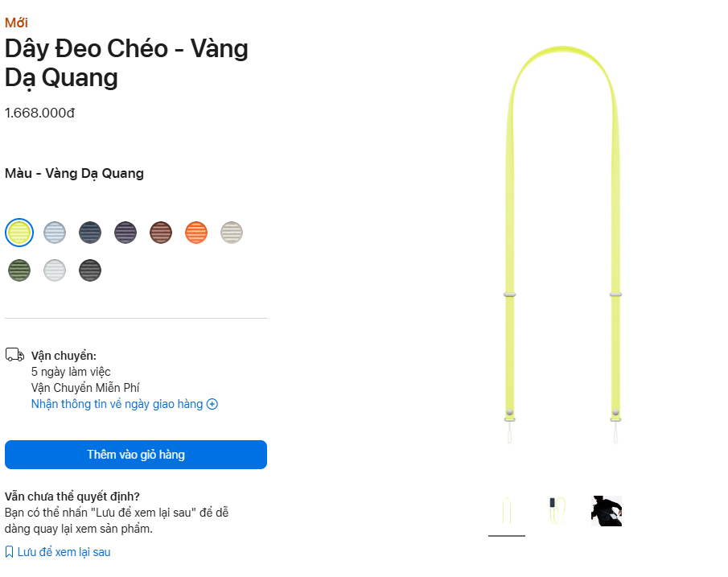Choose the navy blue color option
The width and height of the screenshot is (728, 577).
(x=90, y=232)
